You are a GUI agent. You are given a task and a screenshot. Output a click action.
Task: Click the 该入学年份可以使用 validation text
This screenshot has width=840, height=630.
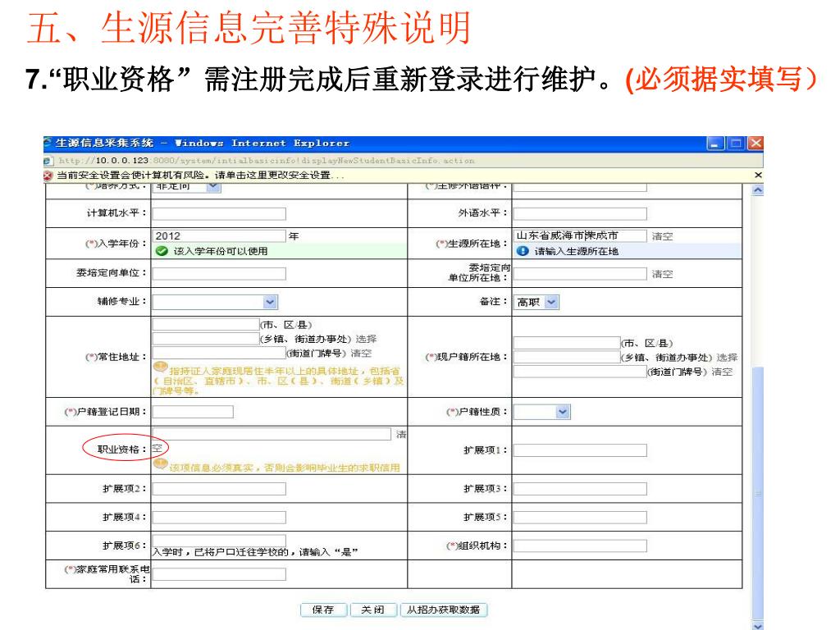(x=220, y=251)
